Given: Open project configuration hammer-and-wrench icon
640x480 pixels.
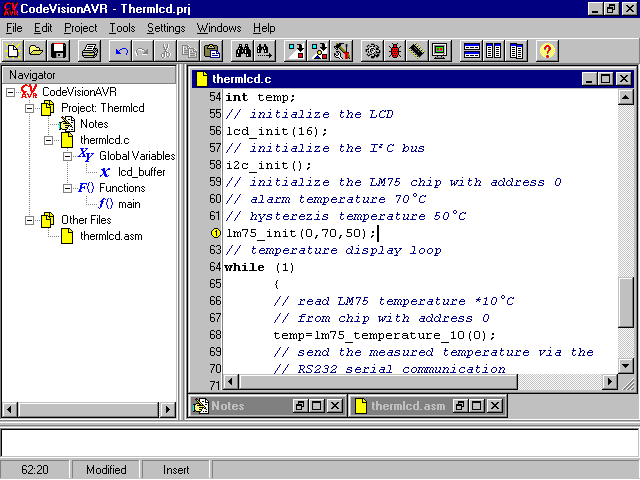Looking at the screenshot, I should click(x=341, y=51).
